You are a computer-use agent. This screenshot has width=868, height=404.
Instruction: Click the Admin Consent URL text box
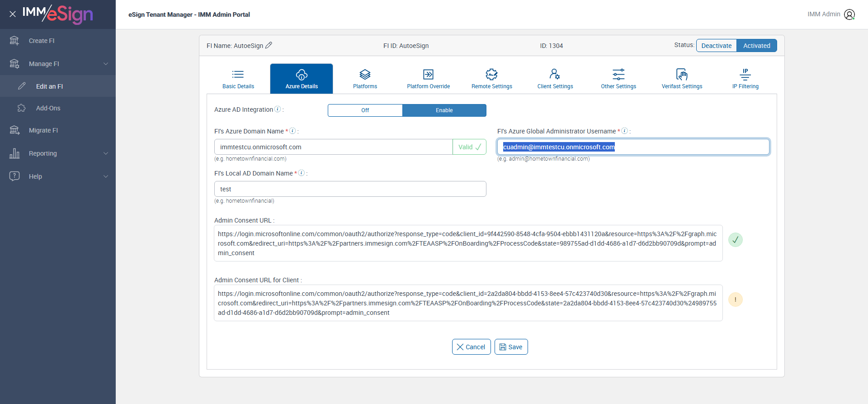[468, 243]
